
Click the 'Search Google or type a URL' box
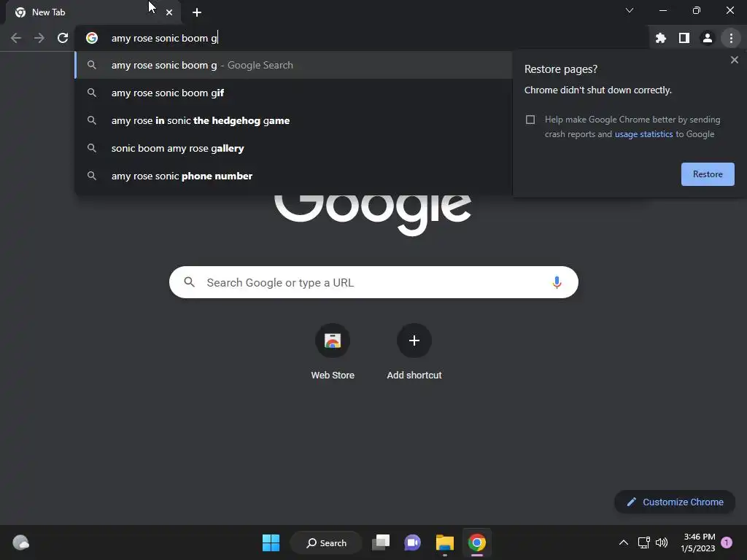pos(373,282)
